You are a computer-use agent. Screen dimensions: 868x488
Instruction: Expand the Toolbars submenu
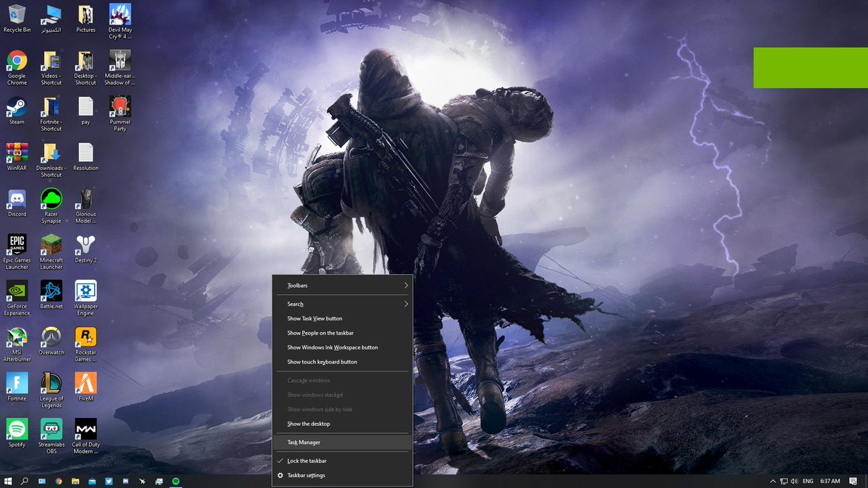tap(342, 286)
